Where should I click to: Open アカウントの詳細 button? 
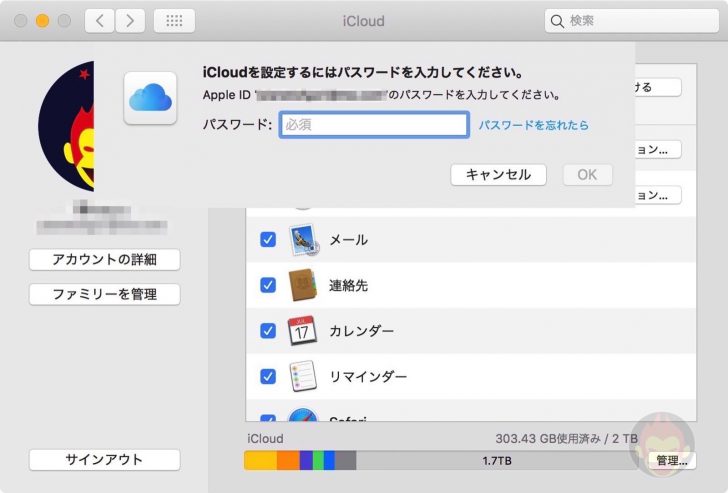pos(104,259)
